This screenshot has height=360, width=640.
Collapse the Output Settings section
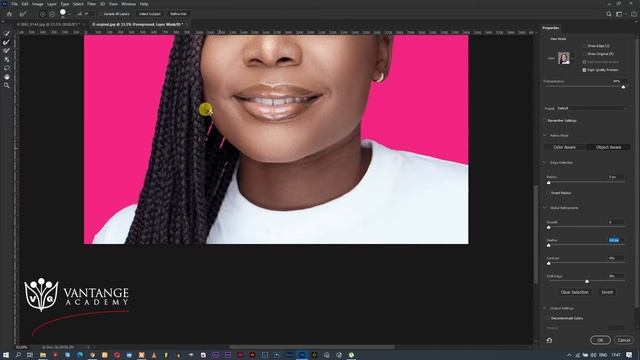coord(545,308)
